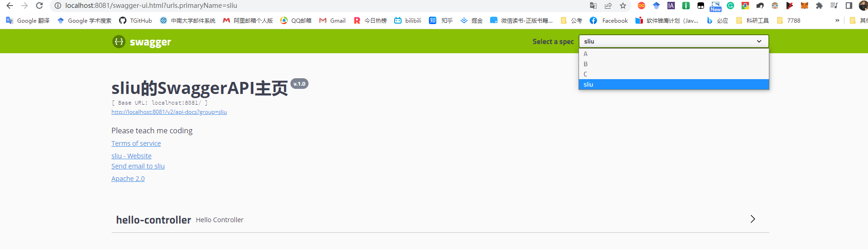Open the Google 学术搜索 bookmark

pyautogui.click(x=84, y=20)
